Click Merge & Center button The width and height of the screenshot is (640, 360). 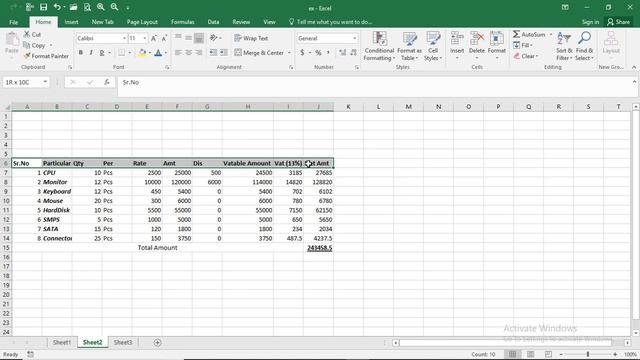259,53
